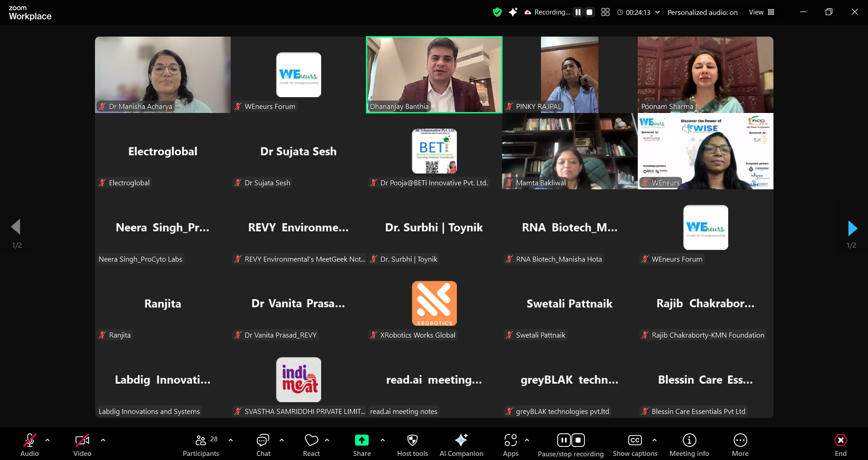
Task: Go to next gallery page arrow
Action: (852, 228)
